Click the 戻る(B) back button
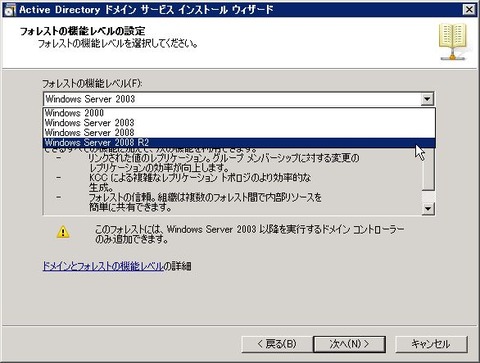The image size is (480, 363). [x=277, y=344]
